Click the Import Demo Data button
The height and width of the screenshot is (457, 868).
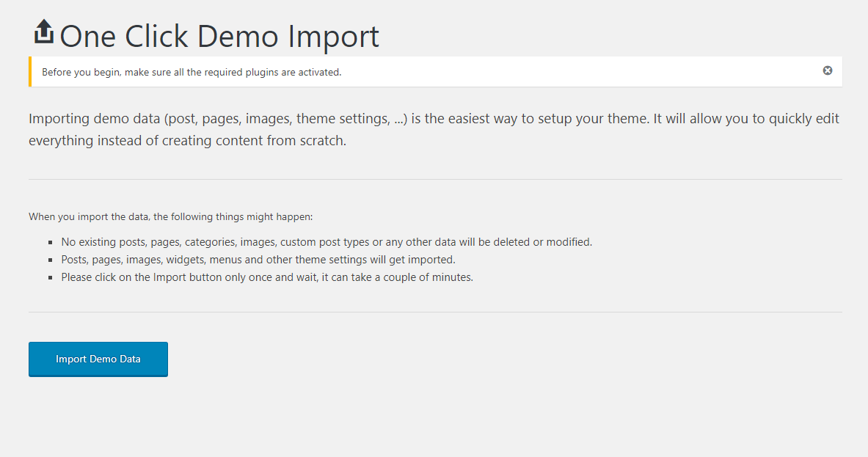coord(98,359)
